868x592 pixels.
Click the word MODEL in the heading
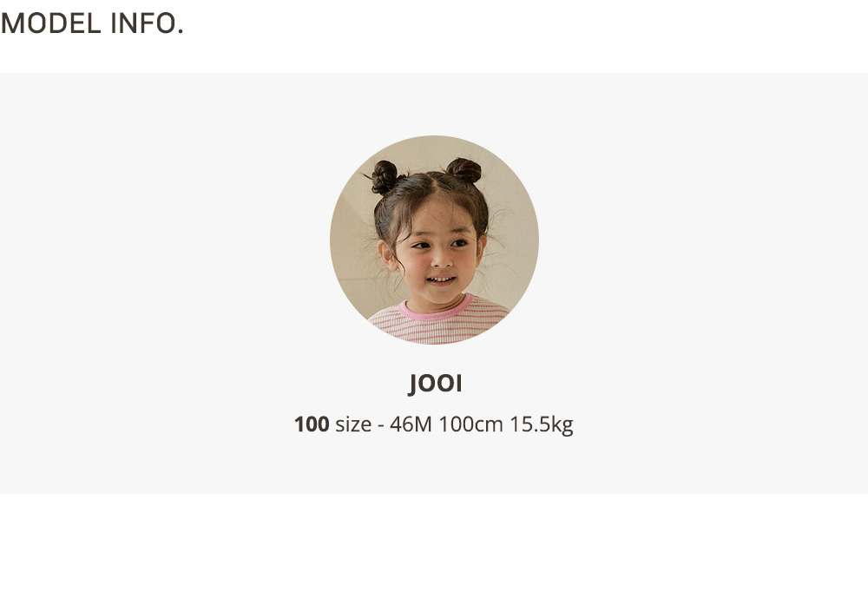tap(51, 23)
